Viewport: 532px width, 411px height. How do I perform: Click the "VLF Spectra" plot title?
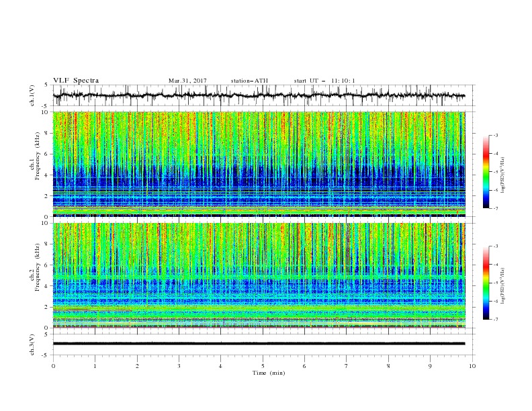coord(76,81)
